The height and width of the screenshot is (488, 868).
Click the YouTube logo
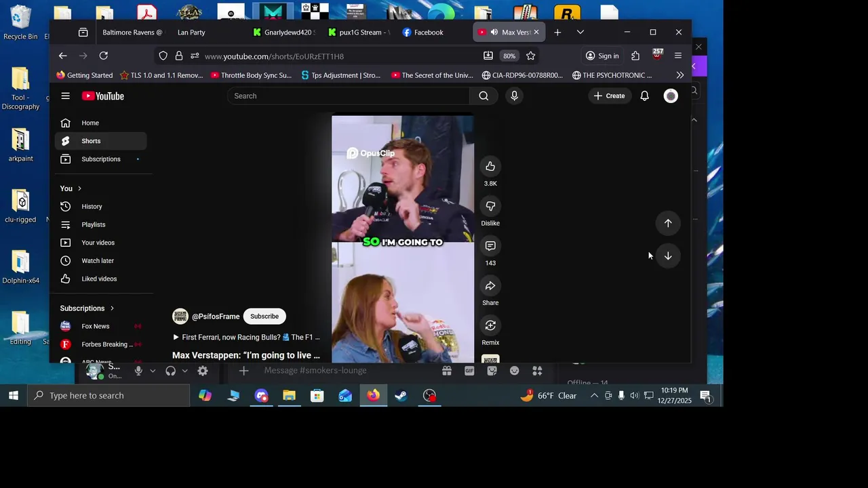[x=103, y=96]
